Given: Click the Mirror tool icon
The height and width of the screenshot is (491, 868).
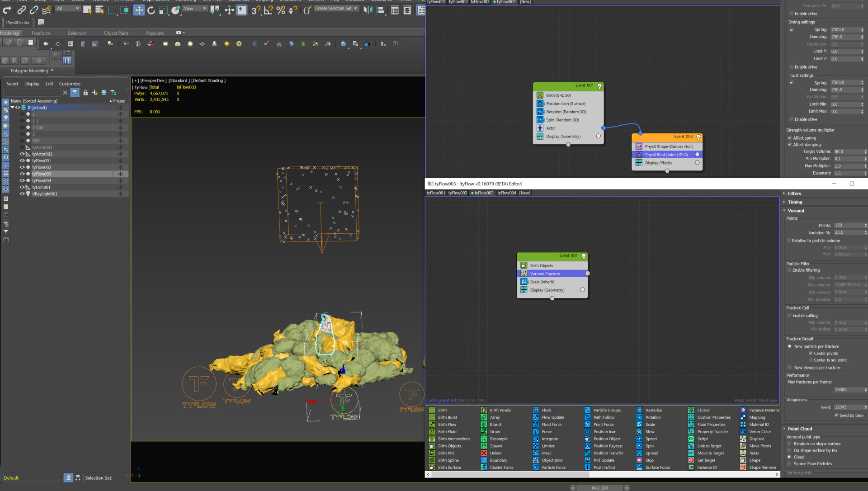Looking at the screenshot, I should click(368, 10).
